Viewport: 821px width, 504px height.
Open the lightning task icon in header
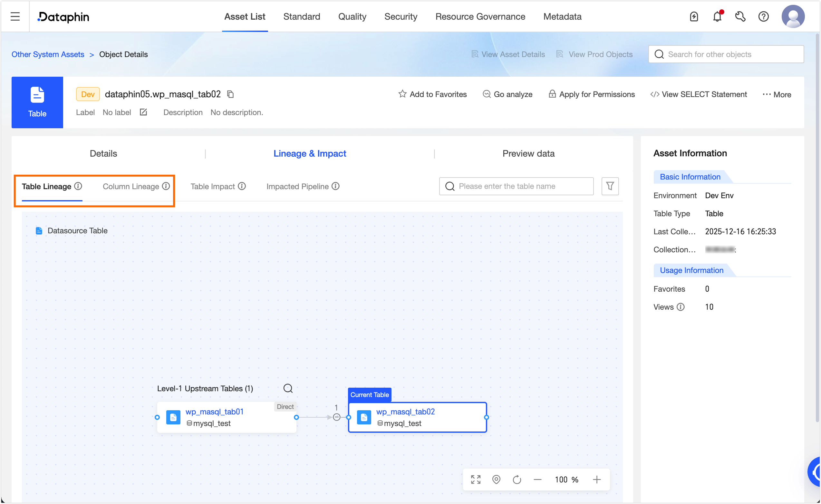click(x=694, y=16)
